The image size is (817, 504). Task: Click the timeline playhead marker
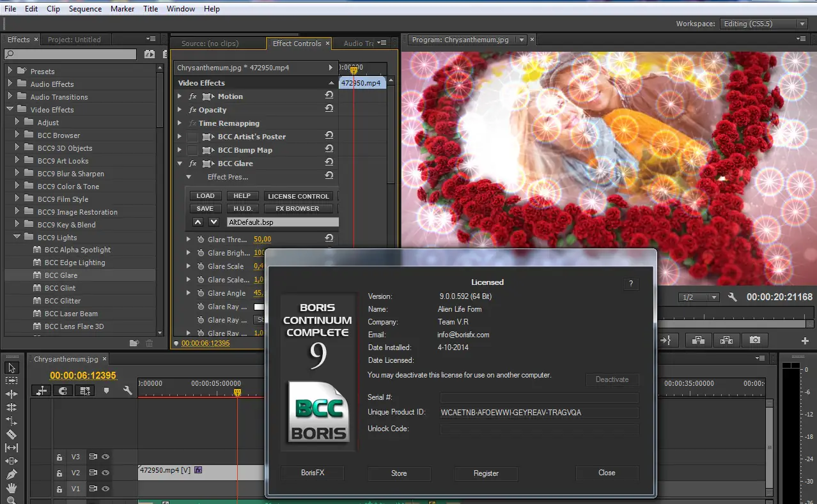point(237,392)
